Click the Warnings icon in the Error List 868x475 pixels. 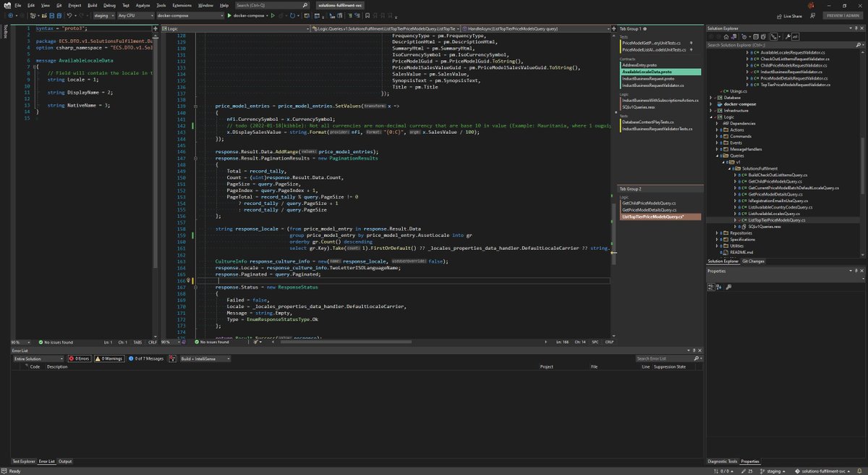(98, 358)
